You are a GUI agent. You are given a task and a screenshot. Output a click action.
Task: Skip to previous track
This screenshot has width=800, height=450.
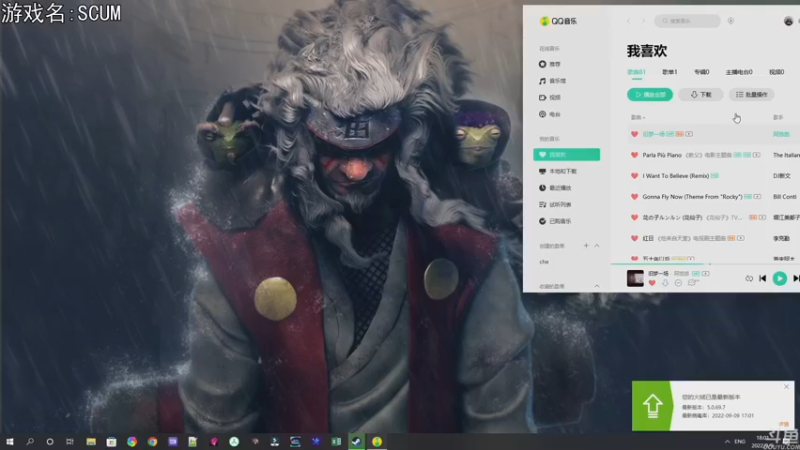pos(763,279)
